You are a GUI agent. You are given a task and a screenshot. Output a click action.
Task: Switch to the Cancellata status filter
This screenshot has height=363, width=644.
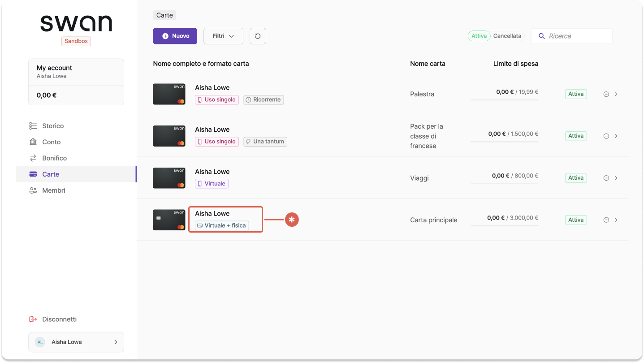[x=507, y=36]
